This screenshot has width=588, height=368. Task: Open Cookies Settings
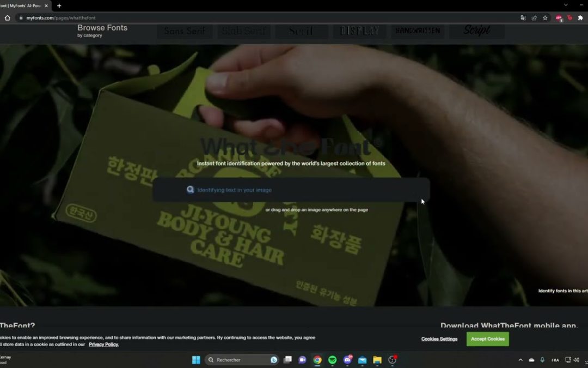pos(439,339)
